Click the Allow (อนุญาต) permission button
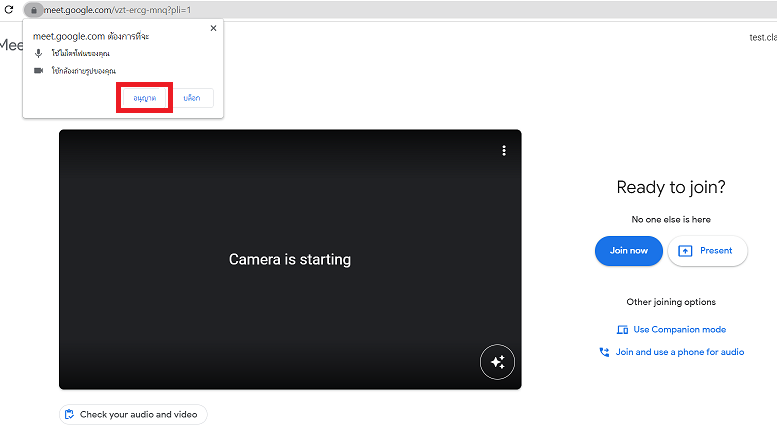The image size is (777, 437). point(144,98)
